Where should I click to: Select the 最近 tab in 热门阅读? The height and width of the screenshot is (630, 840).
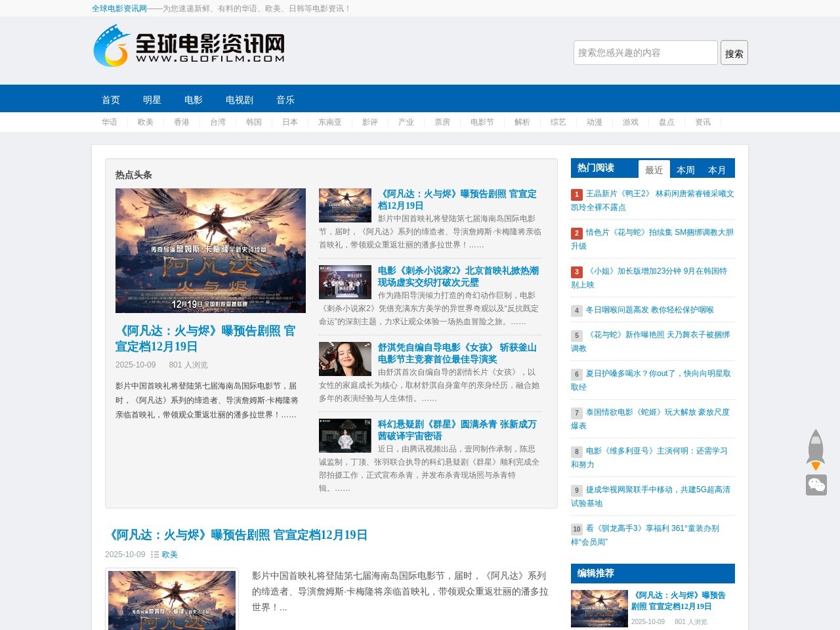[x=654, y=170]
